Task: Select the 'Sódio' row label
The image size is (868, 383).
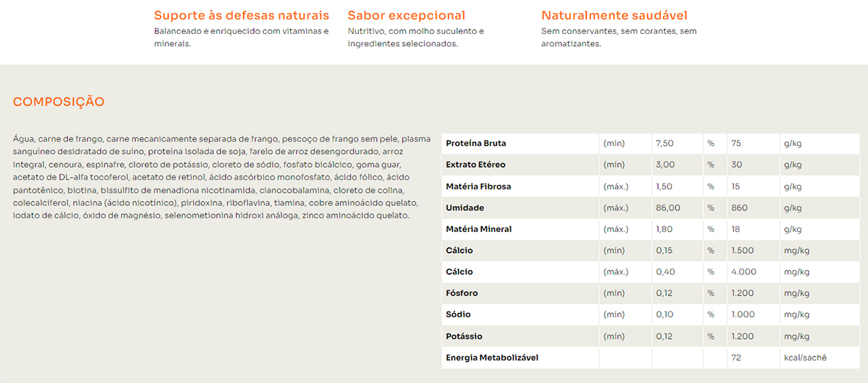Action: [458, 315]
